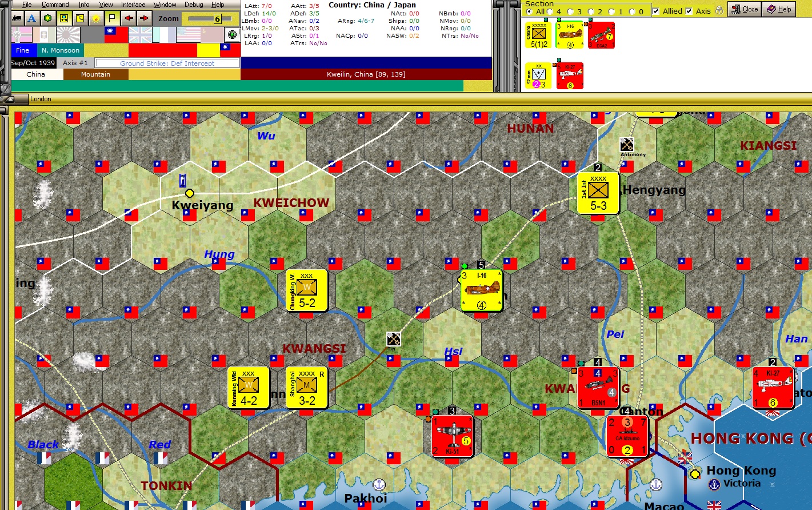Click the padlock icon next to Axis checkbox
The width and height of the screenshot is (812, 510).
coord(719,10)
